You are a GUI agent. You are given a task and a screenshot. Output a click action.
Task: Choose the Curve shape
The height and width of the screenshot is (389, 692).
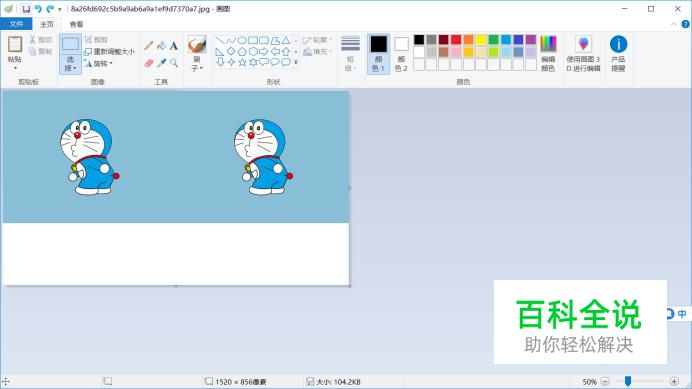coord(231,41)
